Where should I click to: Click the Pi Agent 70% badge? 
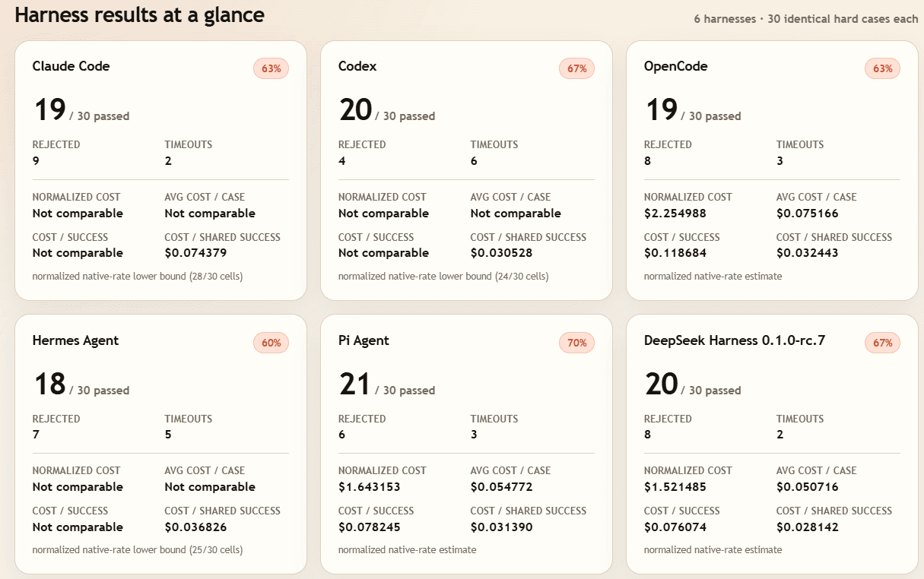point(576,343)
